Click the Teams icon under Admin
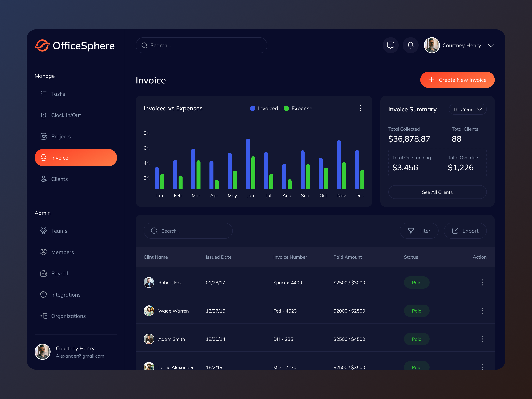532x399 pixels. click(x=44, y=231)
